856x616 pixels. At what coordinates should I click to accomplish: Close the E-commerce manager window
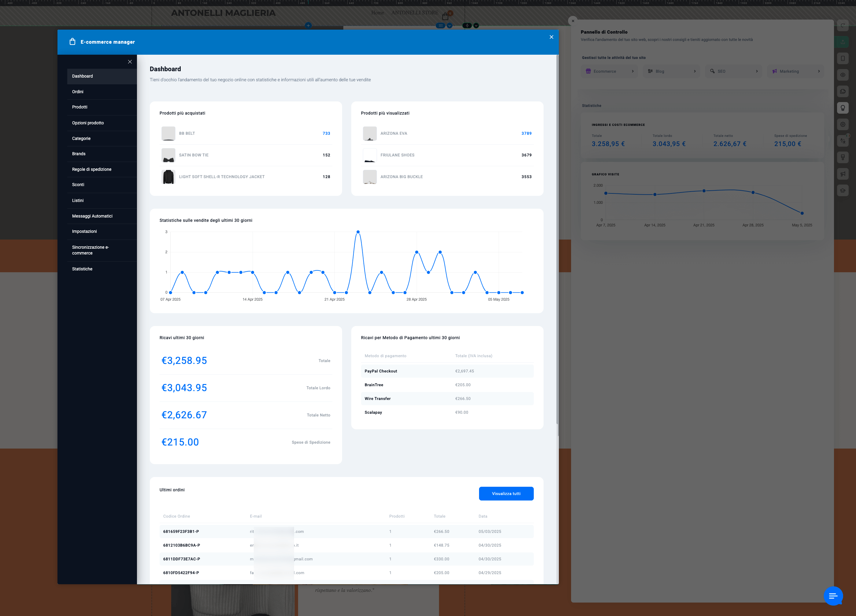[552, 37]
